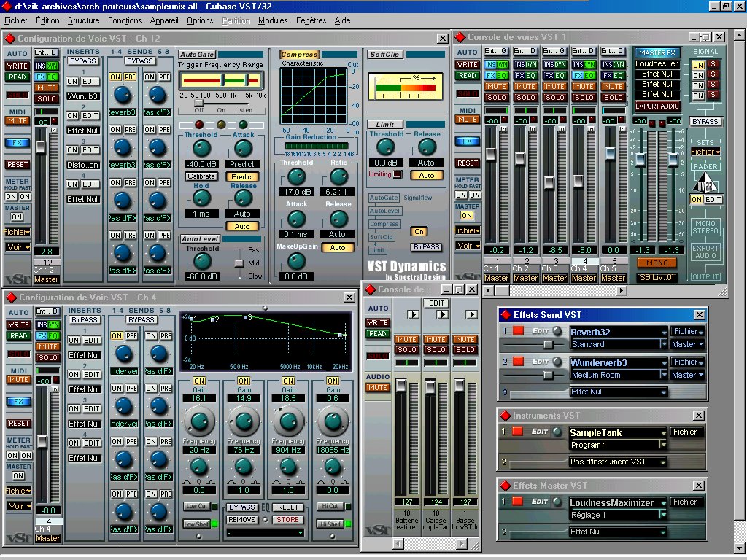
Task: Open the Édition menu
Action: coord(47,20)
